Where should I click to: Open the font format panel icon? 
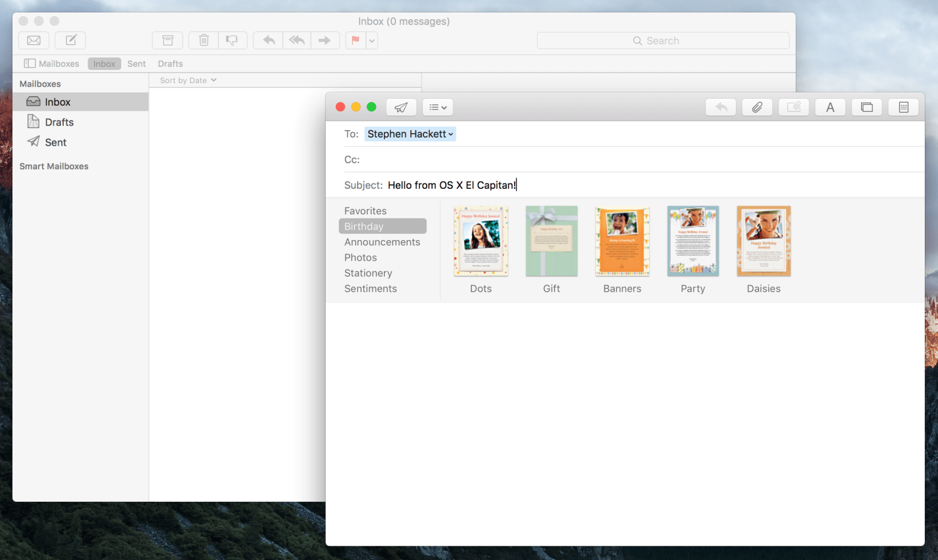(x=830, y=107)
